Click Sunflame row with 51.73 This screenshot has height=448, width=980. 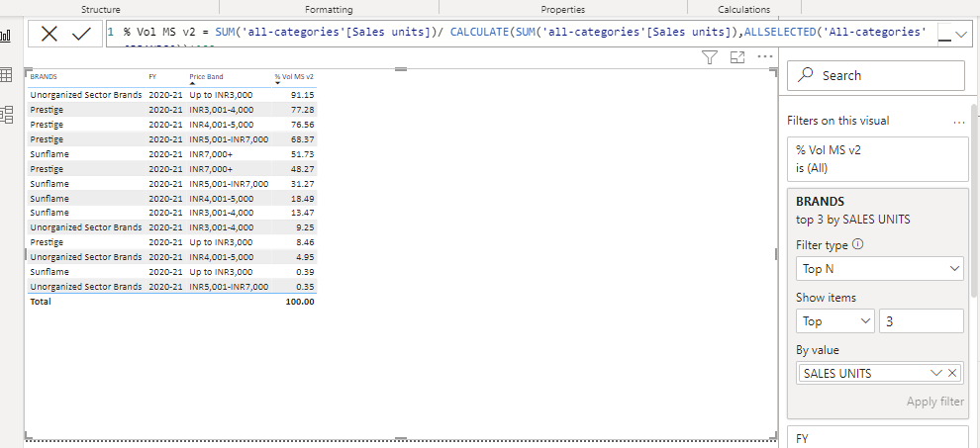point(172,153)
